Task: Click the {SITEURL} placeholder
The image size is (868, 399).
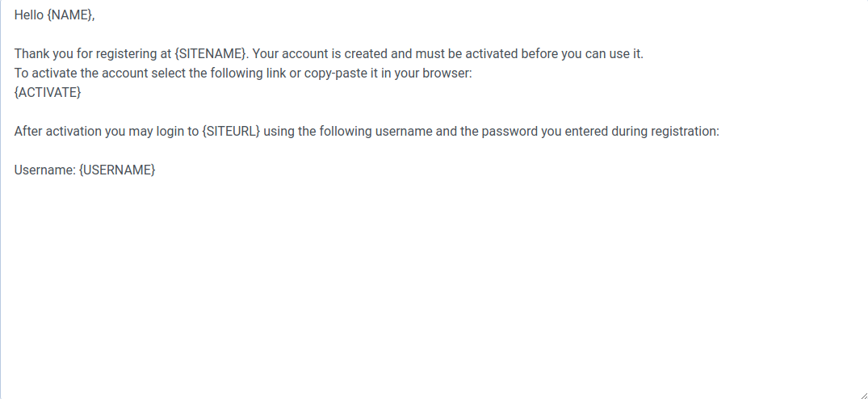Action: (231, 132)
